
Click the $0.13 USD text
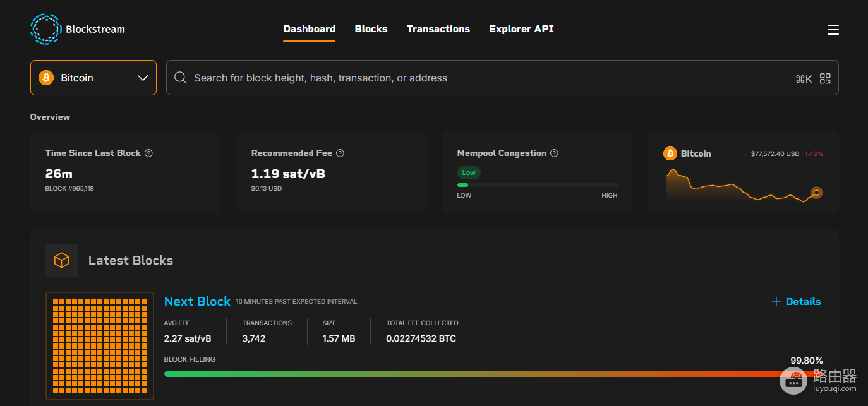(x=267, y=188)
